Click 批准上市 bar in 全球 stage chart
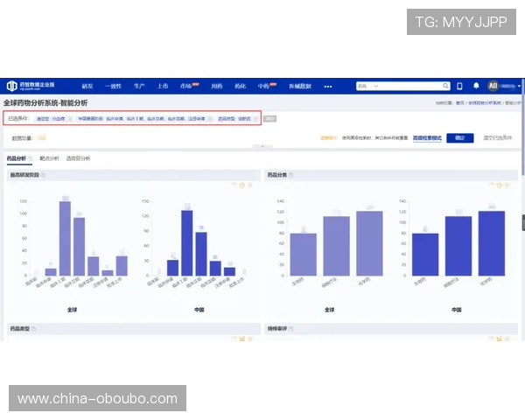 click(122, 266)
